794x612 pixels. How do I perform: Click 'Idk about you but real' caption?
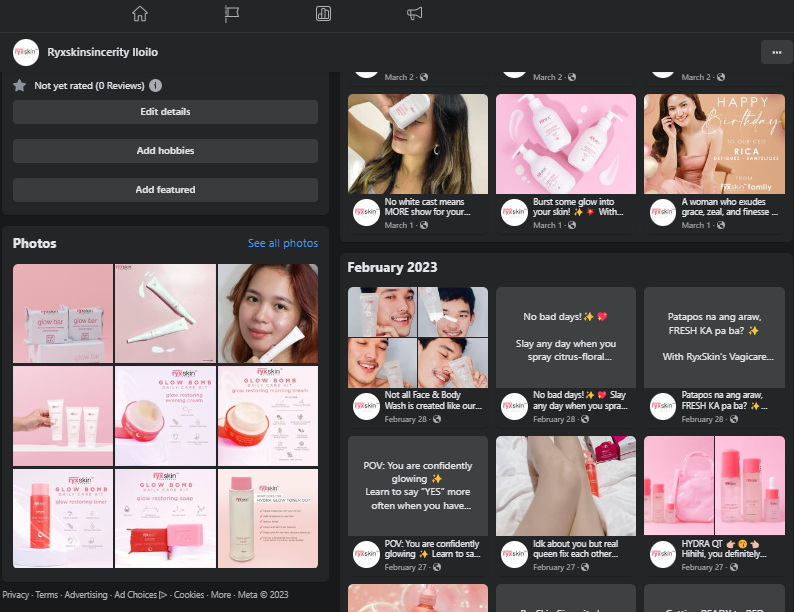point(575,549)
